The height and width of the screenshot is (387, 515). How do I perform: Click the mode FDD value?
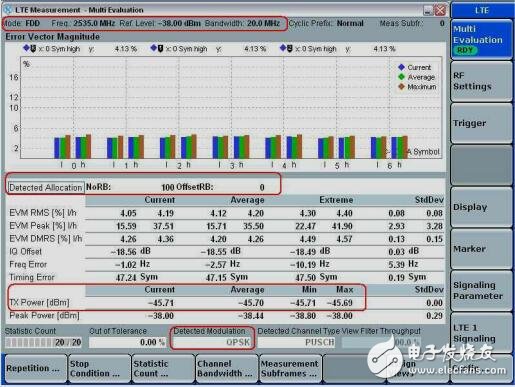coord(33,23)
